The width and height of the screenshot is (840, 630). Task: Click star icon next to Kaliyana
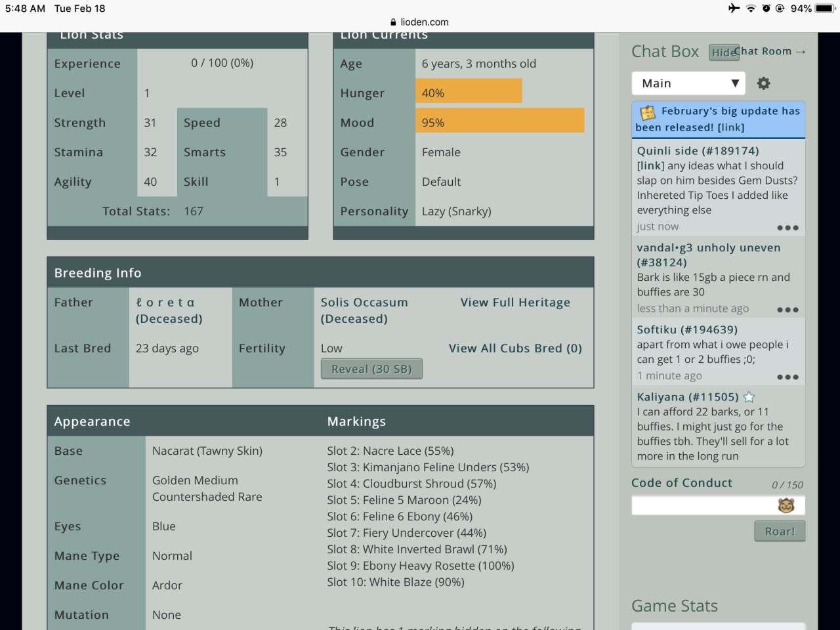749,397
